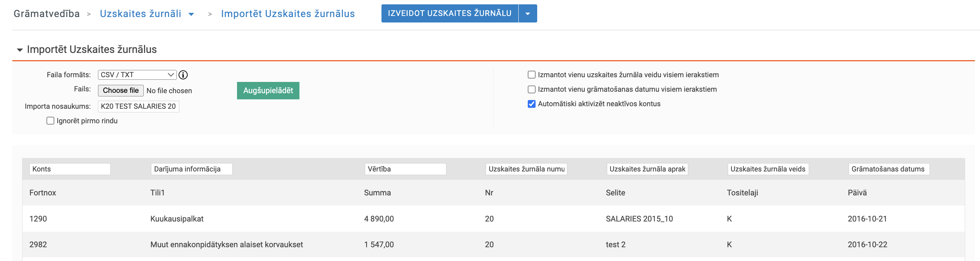
Task: Click the SALARIES 2015_10 cell
Action: (x=640, y=219)
